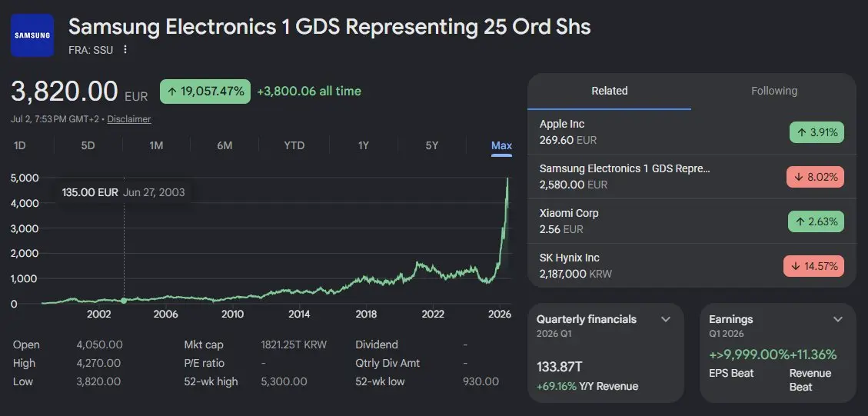Choose the 6M chart range

224,145
